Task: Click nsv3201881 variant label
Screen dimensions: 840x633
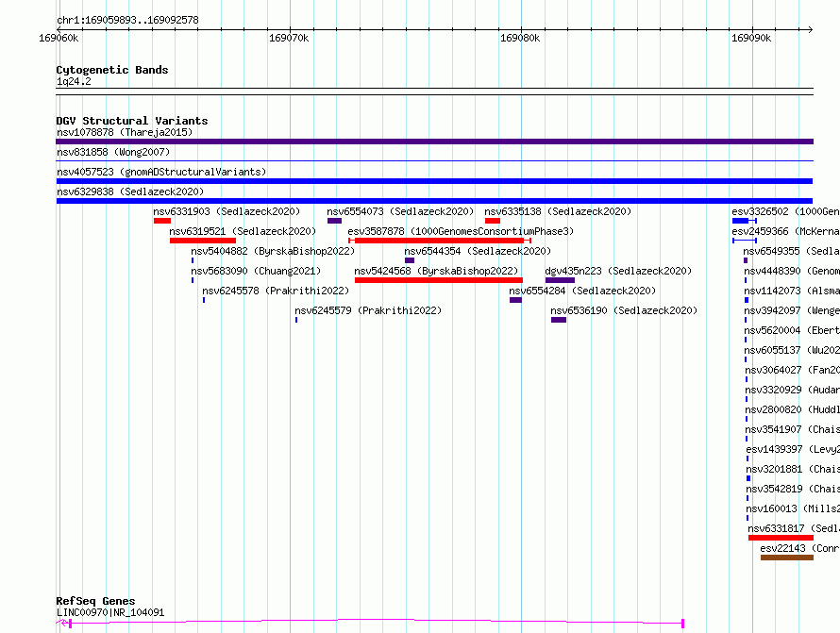Action: pos(793,469)
